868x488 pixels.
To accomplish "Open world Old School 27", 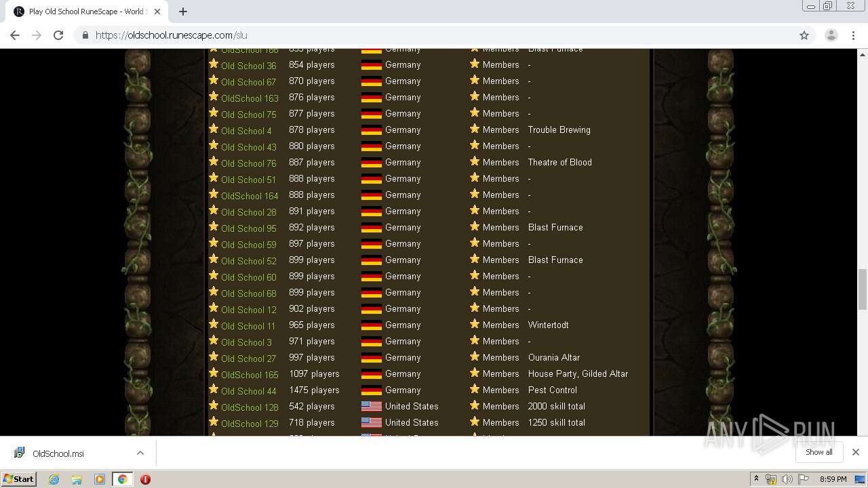I will click(x=248, y=359).
